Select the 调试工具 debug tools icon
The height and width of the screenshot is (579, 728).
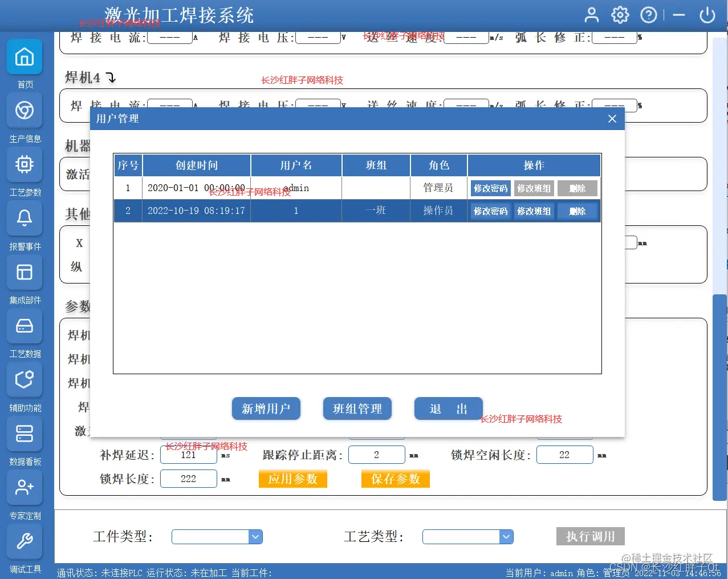(25, 541)
